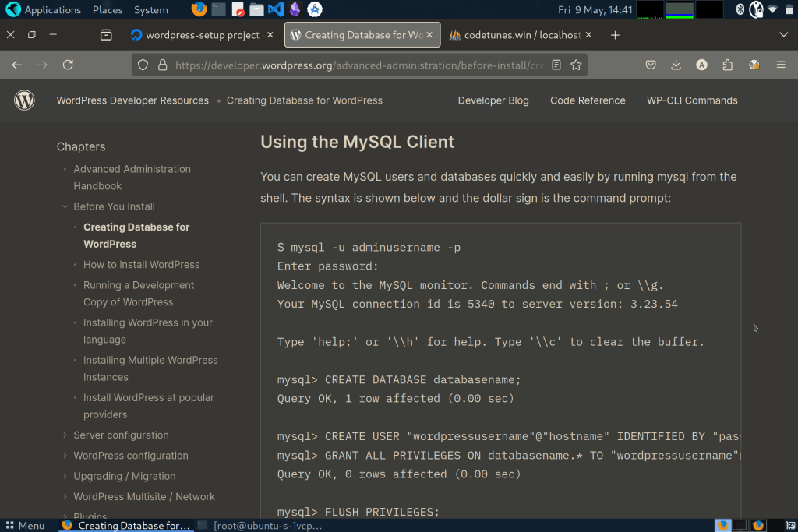
Task: Save page to Pocket
Action: 651,65
